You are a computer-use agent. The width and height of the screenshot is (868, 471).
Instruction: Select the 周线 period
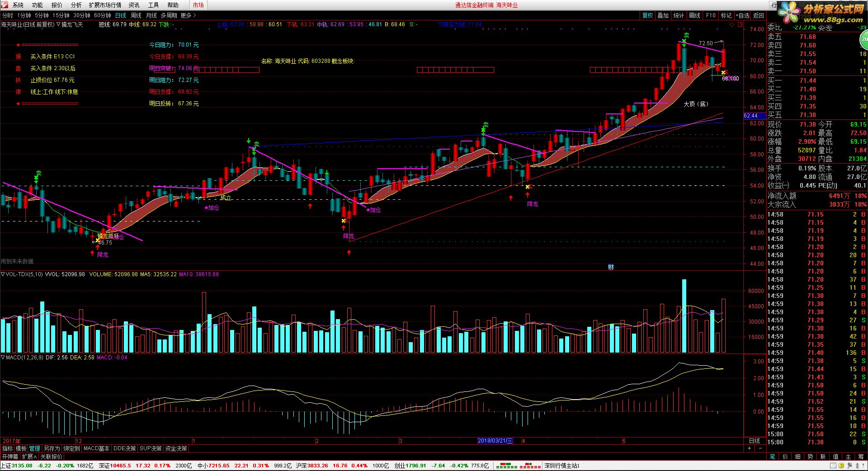(136, 15)
